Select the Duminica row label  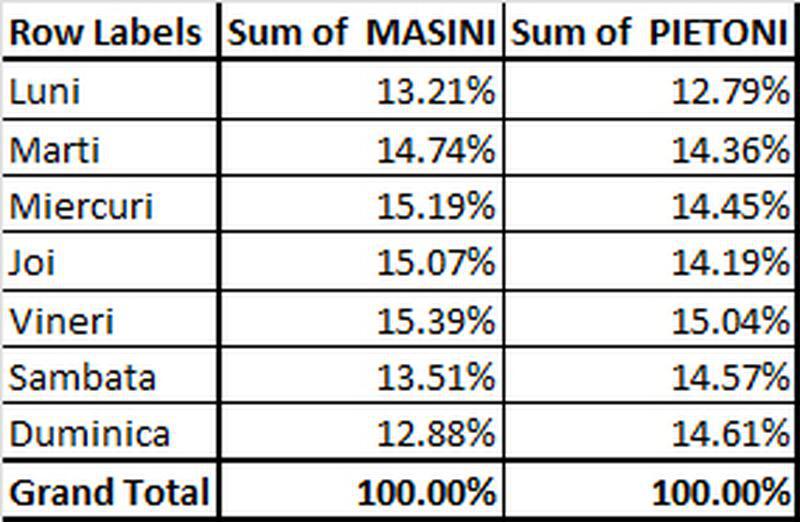[x=110, y=432]
